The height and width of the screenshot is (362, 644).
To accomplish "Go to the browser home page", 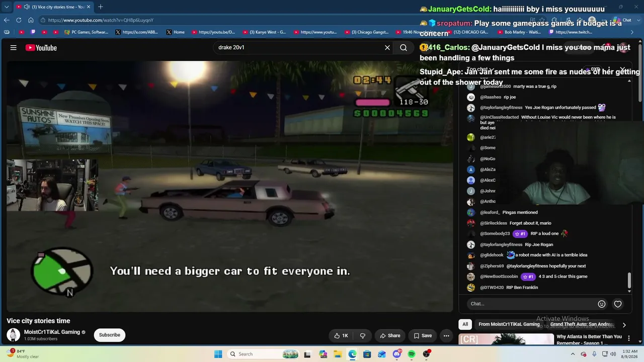I will click(31, 20).
